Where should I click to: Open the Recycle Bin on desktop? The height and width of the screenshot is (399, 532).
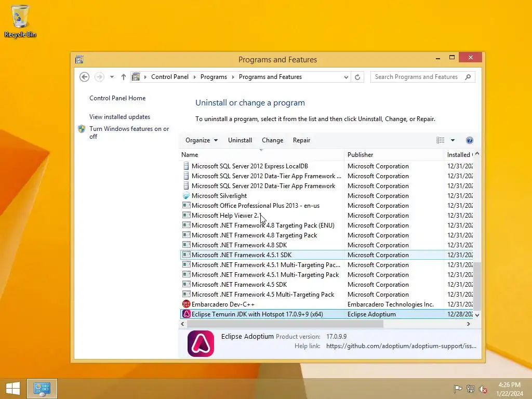click(20, 21)
